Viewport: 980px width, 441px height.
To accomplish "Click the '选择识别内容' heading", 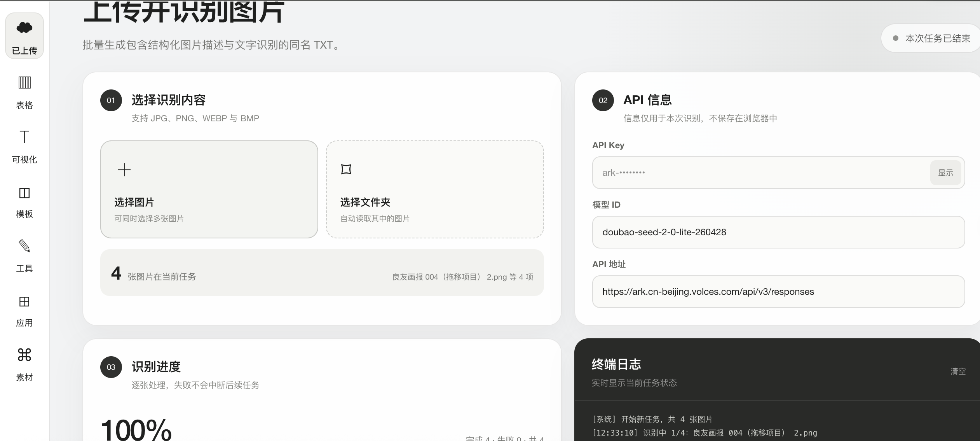I will (168, 100).
